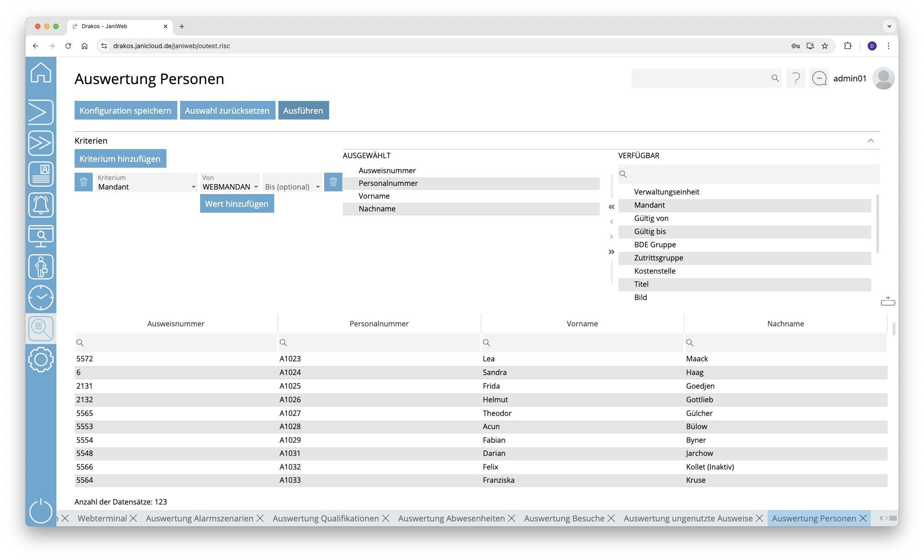Switch to Webterminal tab
The height and width of the screenshot is (560, 924).
point(102,518)
